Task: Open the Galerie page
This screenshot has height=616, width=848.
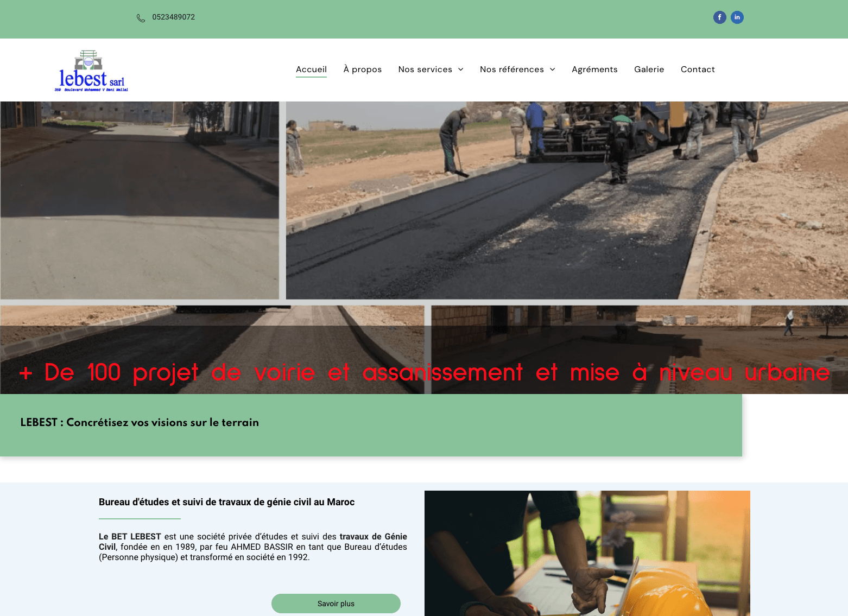Action: 649,69
